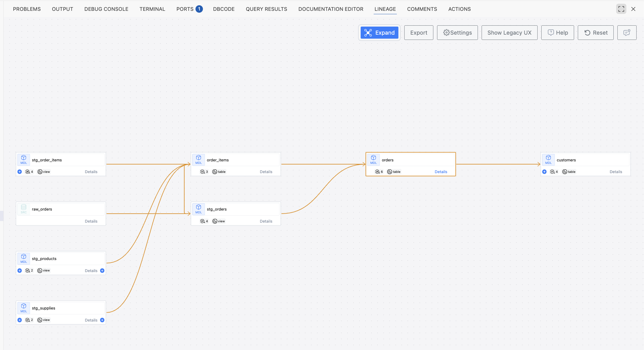Open Details of the orders model
Image resolution: width=644 pixels, height=350 pixels.
441,172
